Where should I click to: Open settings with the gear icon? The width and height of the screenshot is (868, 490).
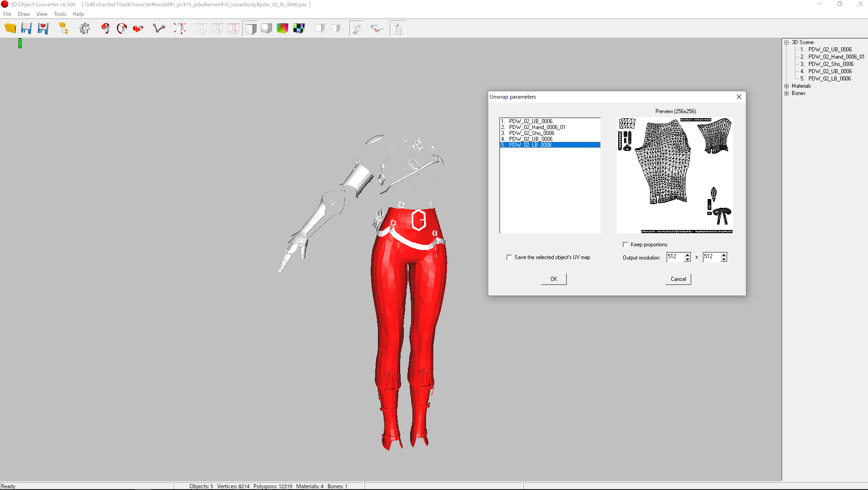[84, 29]
